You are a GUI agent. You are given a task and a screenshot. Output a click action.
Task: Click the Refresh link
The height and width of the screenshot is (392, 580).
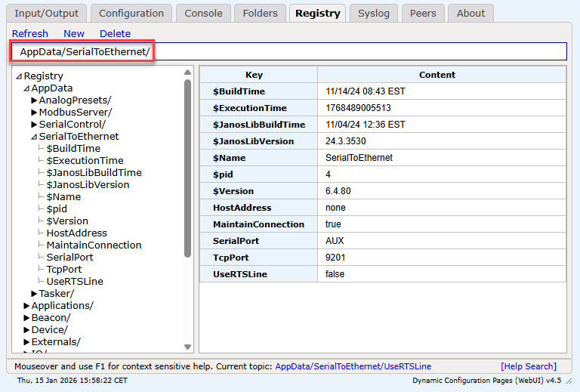[30, 33]
